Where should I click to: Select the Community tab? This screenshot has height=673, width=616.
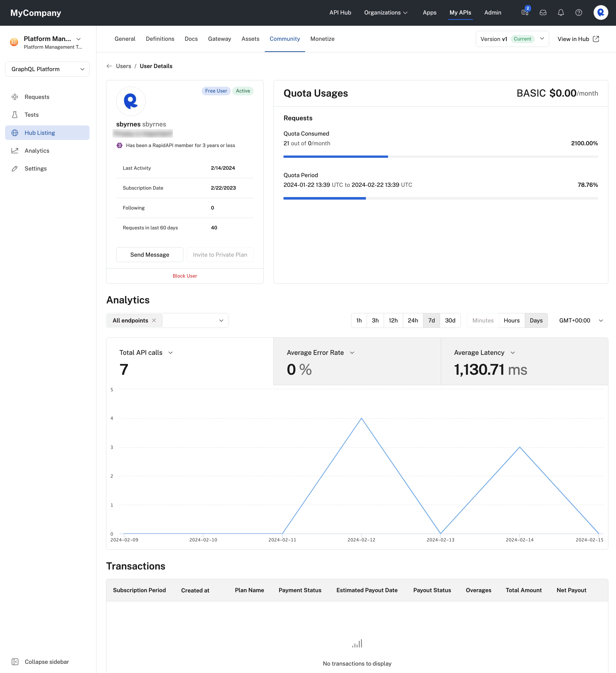coord(285,39)
